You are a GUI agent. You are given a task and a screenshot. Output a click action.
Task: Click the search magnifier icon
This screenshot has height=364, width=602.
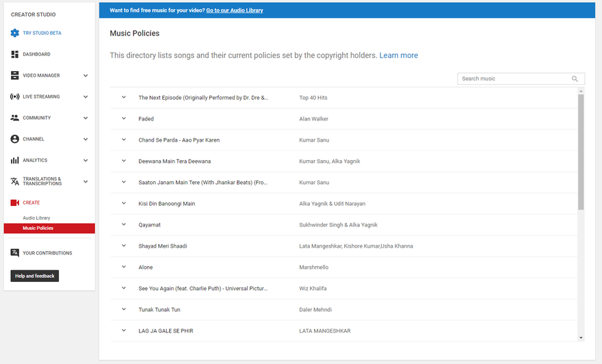click(x=575, y=79)
